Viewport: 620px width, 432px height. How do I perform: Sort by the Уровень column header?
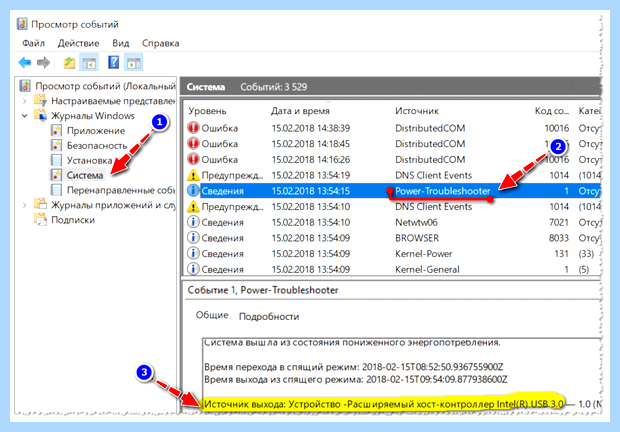207,111
